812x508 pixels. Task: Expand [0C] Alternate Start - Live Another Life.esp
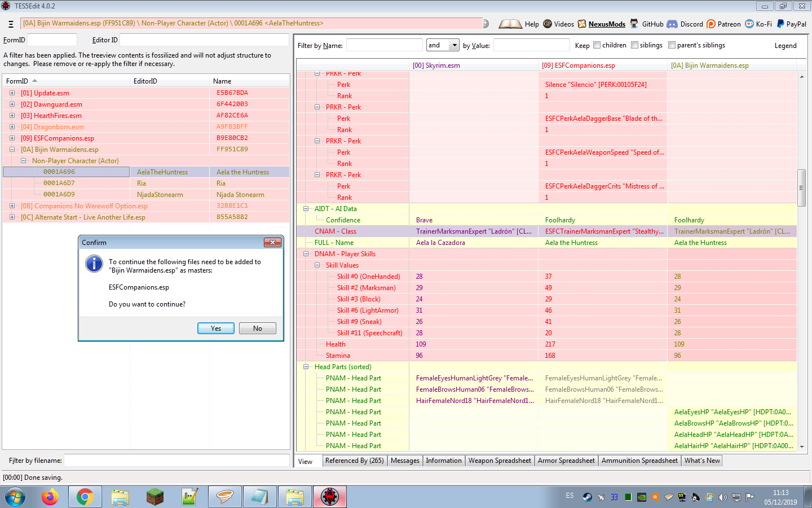click(12, 217)
